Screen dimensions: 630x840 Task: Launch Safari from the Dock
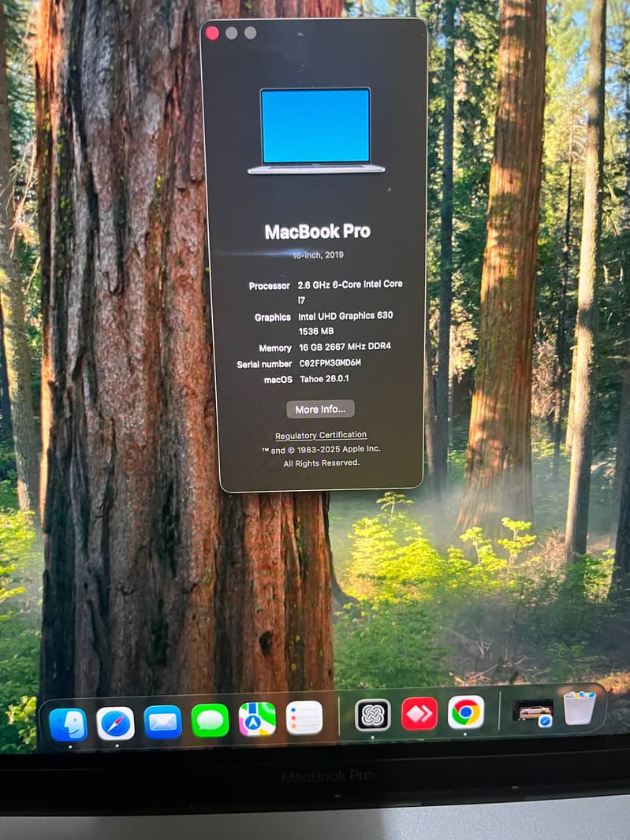click(115, 723)
